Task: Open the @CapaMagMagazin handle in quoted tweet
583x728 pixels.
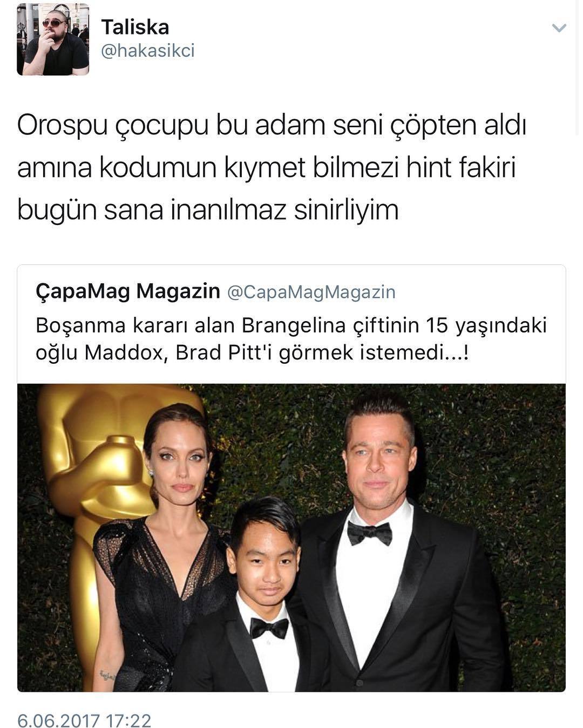Action: pos(311,292)
